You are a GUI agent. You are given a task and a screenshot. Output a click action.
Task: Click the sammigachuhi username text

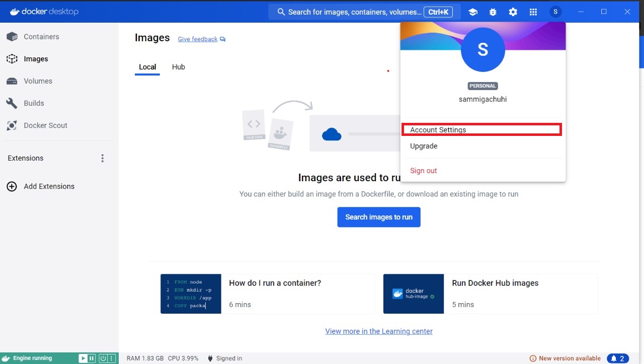coord(483,99)
